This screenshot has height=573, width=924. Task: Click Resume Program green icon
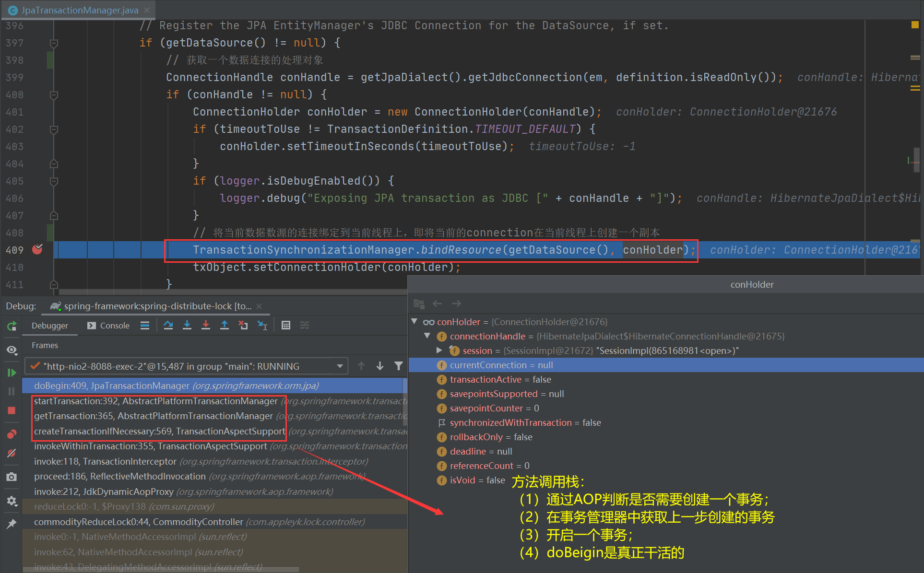point(12,373)
